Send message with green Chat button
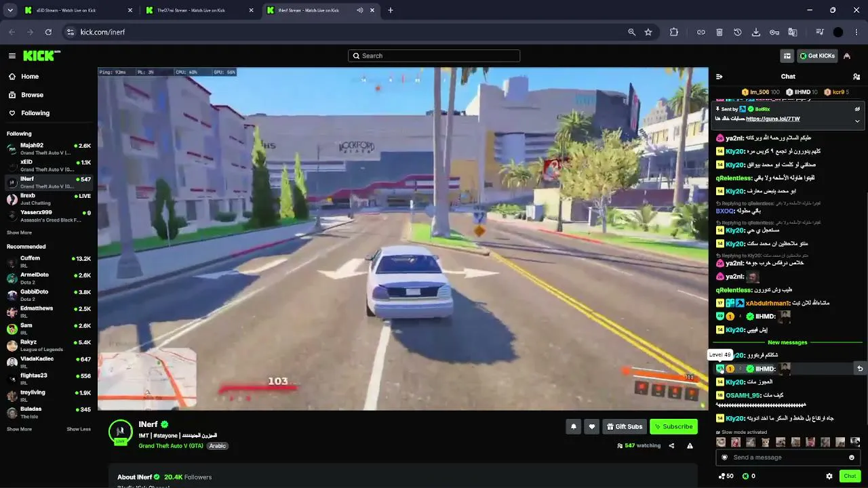Viewport: 868px width, 488px height. click(850, 476)
